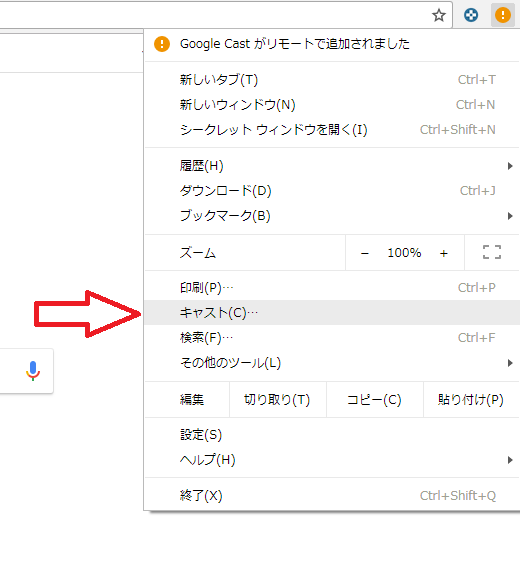
Task: Expand the ブックマーク(B) submenu
Action: pos(332,216)
